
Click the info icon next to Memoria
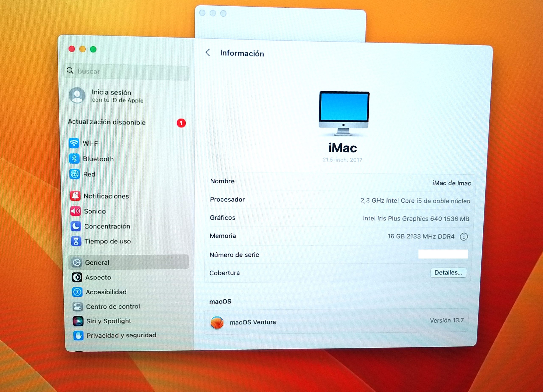pyautogui.click(x=464, y=236)
